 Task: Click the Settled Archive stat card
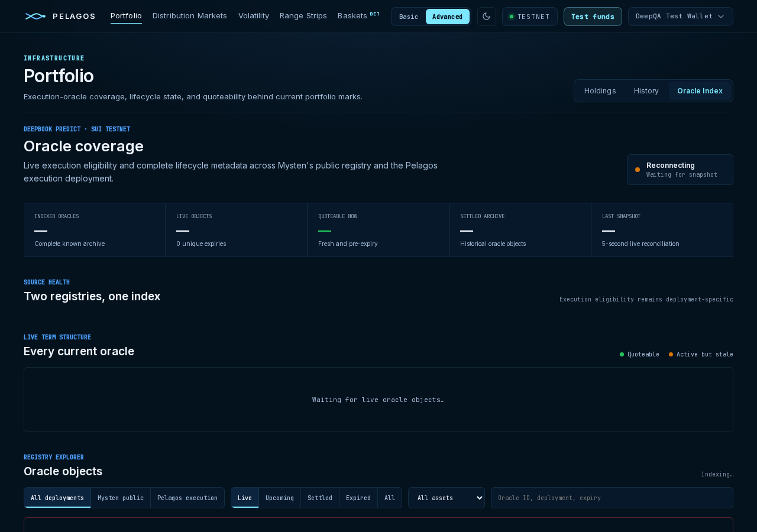pos(520,230)
